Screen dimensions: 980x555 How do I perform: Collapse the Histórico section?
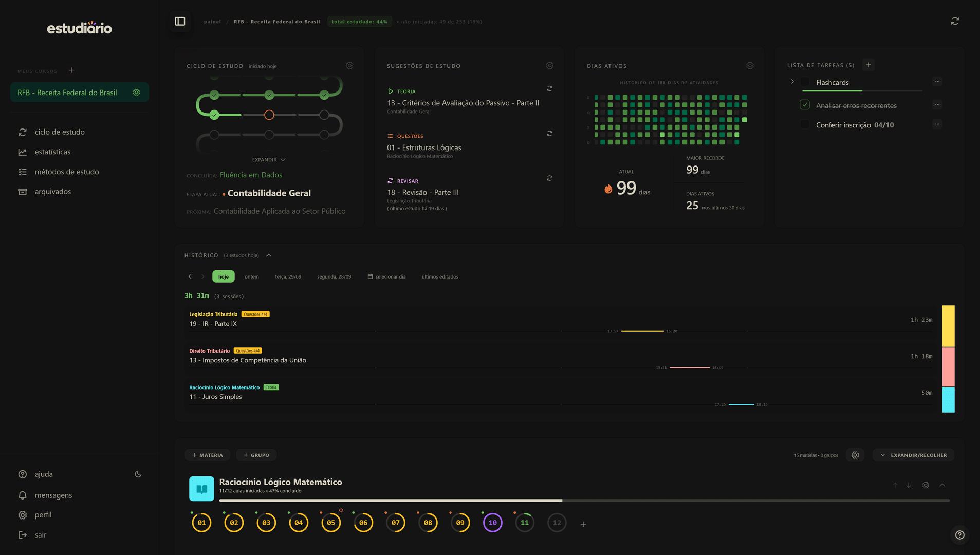[x=269, y=255]
